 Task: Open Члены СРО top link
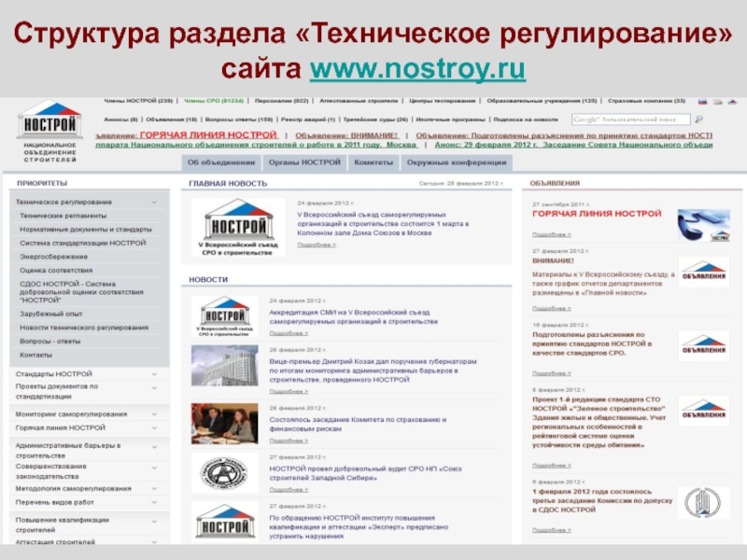[214, 101]
